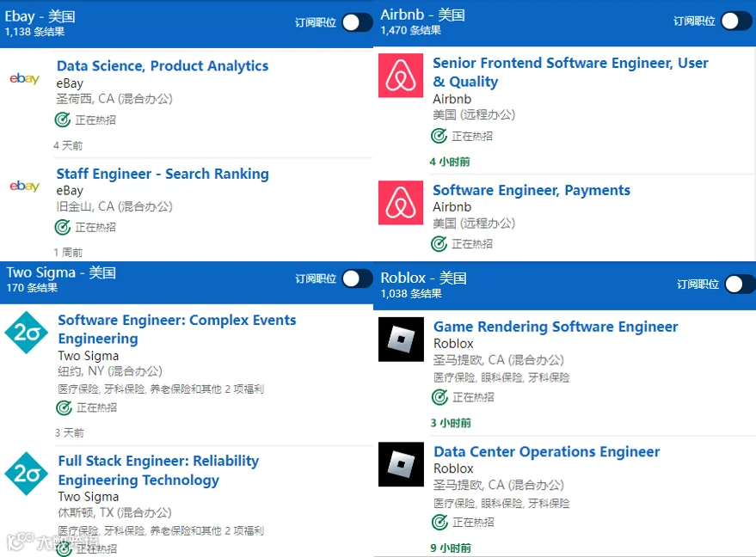Toggle job subscription for Roblox panel
Screen dimensions: 756x557
pyautogui.click(x=741, y=285)
